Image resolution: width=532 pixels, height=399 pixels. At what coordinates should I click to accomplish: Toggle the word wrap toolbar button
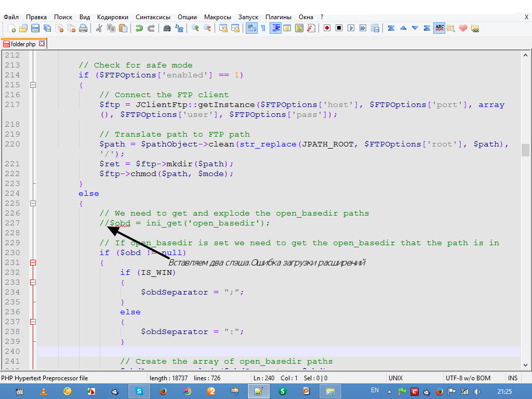pos(251,29)
